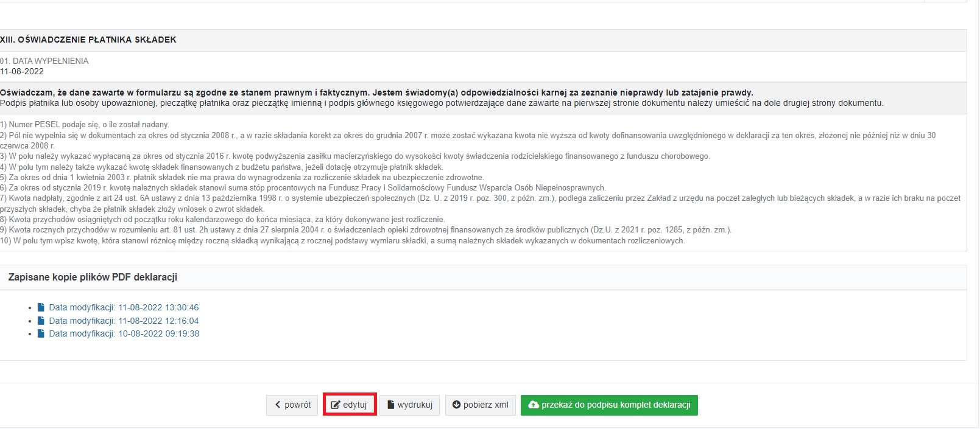Click the Zapisane kopie plików PDF deklaracji heading
The width and height of the screenshot is (980, 429).
tap(93, 277)
